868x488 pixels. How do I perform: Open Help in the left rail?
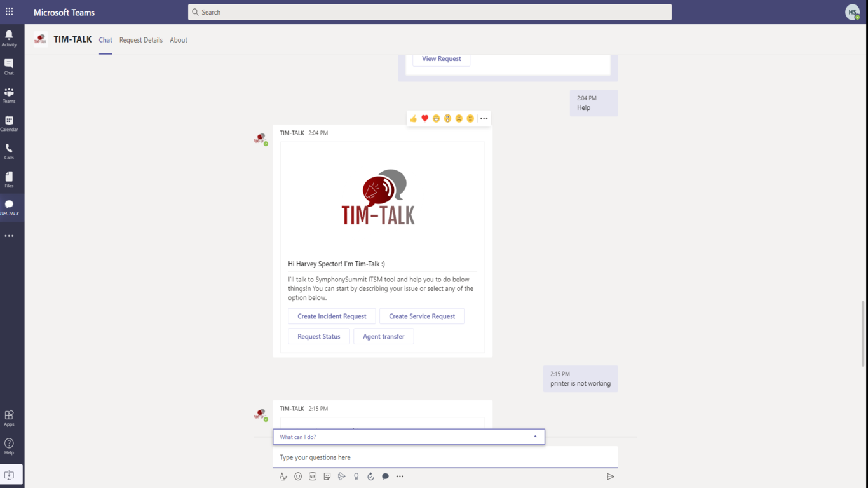click(9, 446)
